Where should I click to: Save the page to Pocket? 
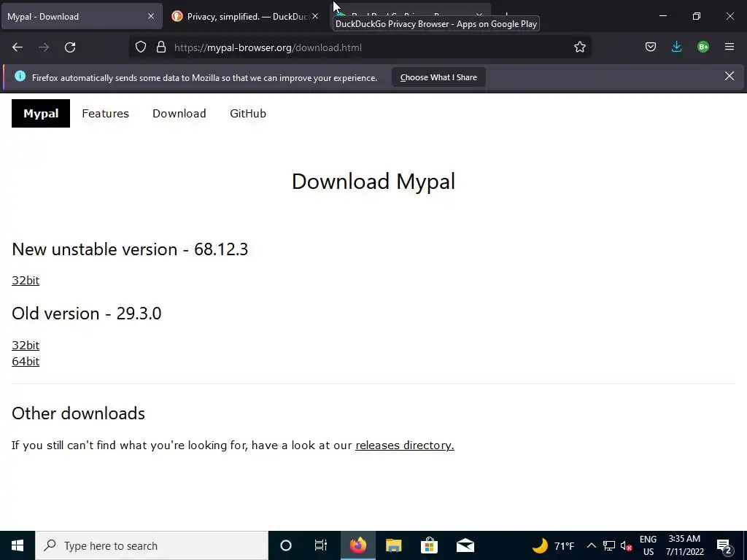point(650,47)
